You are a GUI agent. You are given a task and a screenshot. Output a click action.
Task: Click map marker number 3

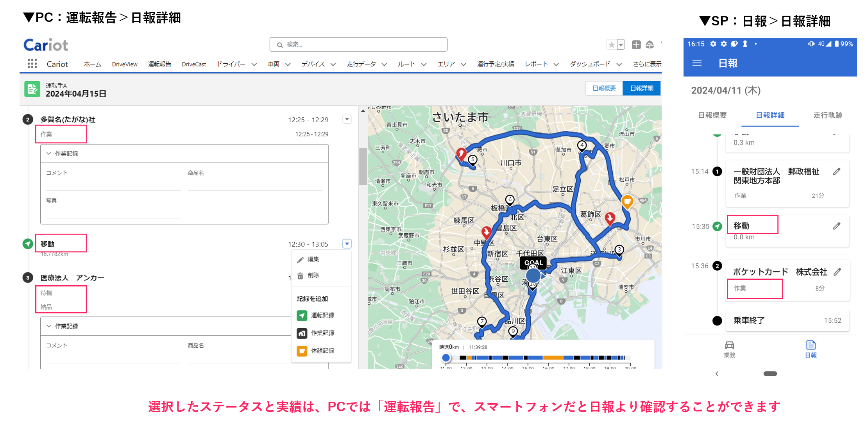pos(619,250)
